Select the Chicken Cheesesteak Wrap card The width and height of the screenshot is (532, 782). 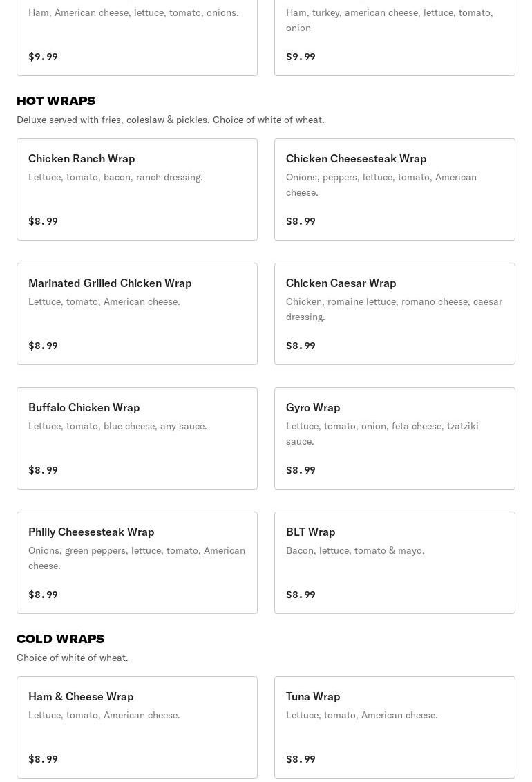click(x=395, y=189)
